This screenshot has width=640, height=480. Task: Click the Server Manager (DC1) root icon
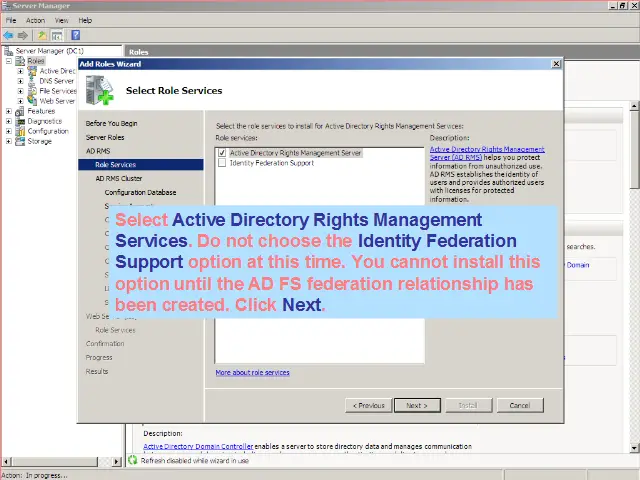pos(8,51)
